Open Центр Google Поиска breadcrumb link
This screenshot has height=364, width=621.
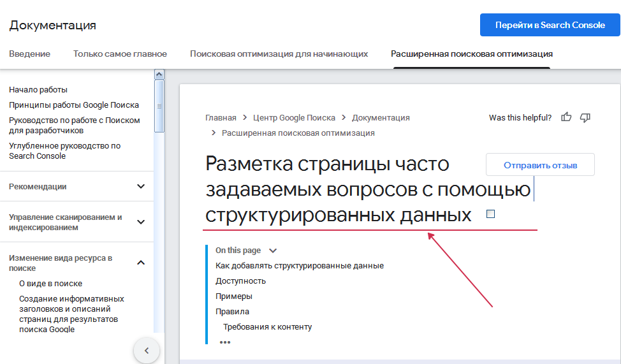294,118
